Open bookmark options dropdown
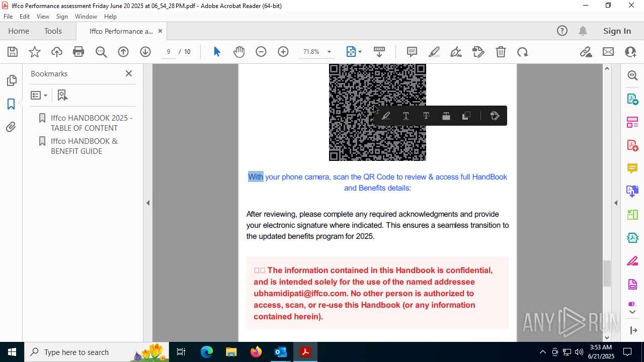This screenshot has height=362, width=644. [x=39, y=95]
